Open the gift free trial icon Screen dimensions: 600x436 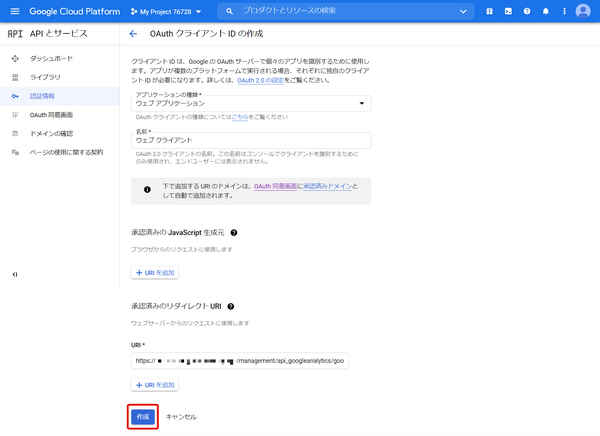click(489, 11)
